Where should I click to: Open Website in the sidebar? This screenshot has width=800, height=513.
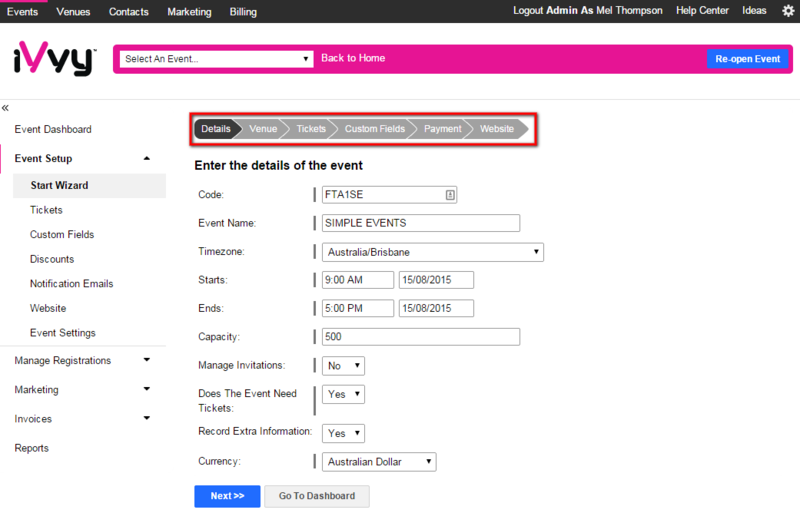click(48, 308)
